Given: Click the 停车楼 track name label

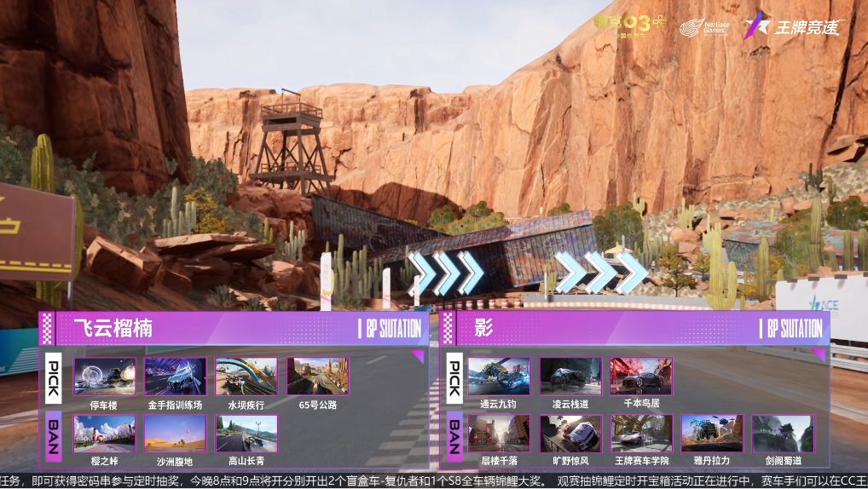Looking at the screenshot, I should [103, 405].
